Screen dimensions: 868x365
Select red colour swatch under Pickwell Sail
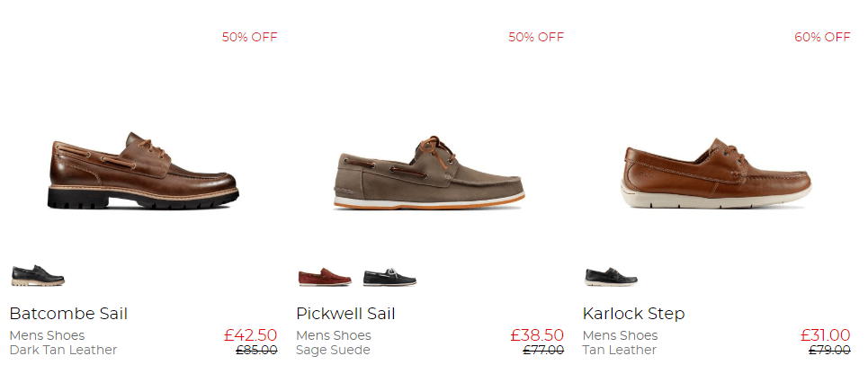click(324, 277)
